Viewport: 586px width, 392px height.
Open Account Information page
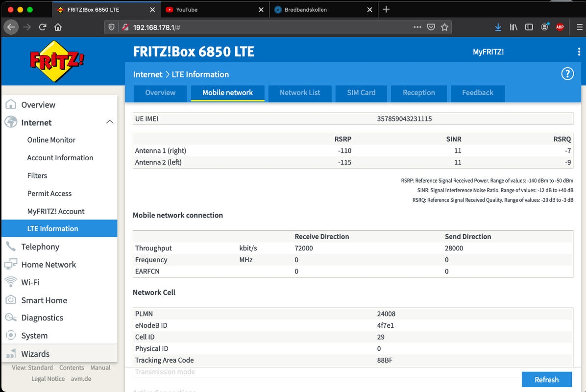point(60,158)
